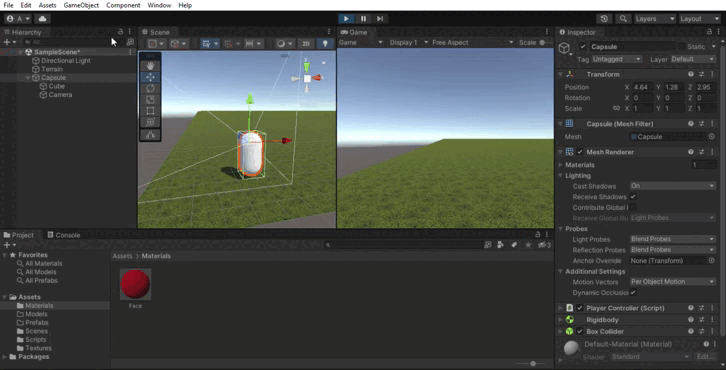Open the File menu
726x370 pixels.
point(8,5)
